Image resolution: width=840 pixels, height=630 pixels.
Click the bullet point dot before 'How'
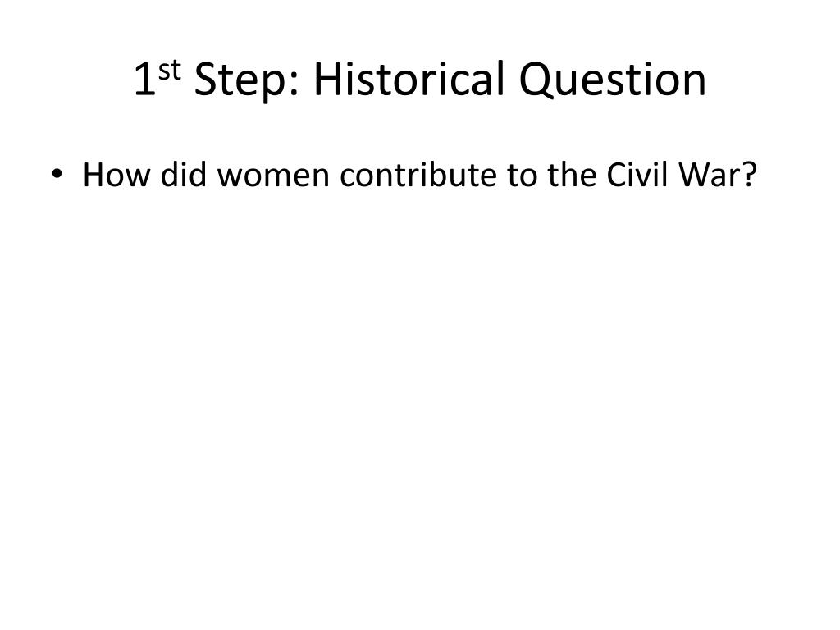[x=57, y=174]
